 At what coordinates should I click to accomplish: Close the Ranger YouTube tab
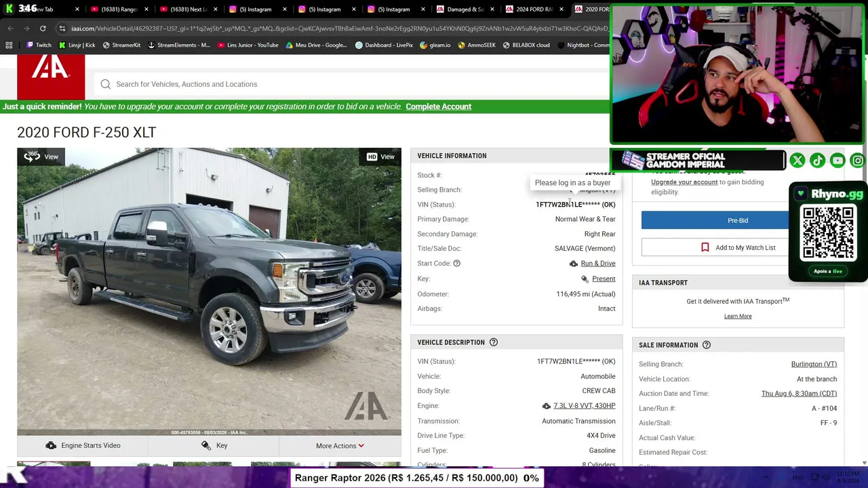click(x=147, y=9)
